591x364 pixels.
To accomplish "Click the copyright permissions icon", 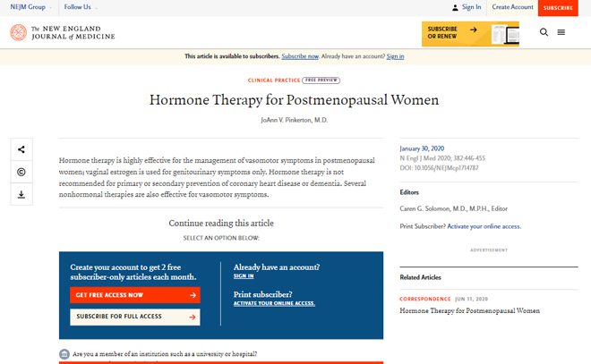I will (x=21, y=172).
